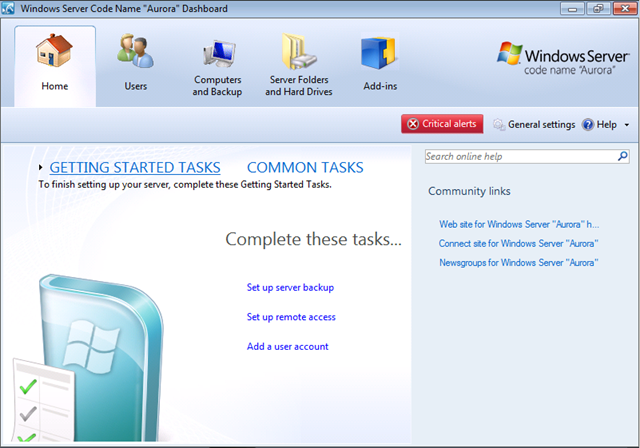This screenshot has height=448, width=640.
Task: Visit Connect site for Windows Server Aurora
Action: click(518, 243)
